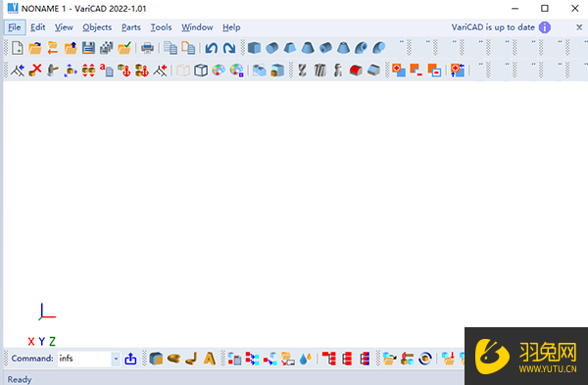Insert a cone solid from toolbar

[x=308, y=48]
